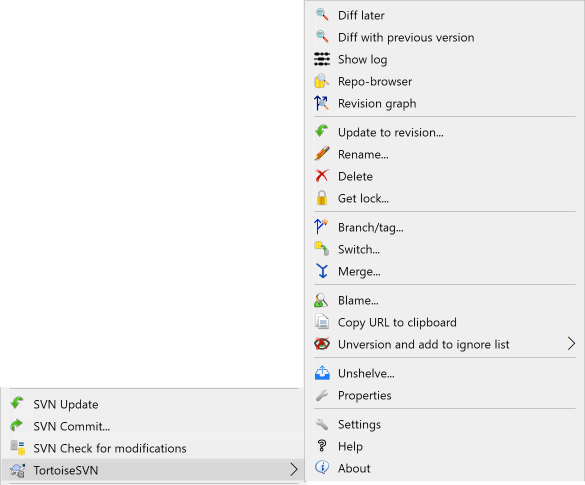Click the Unshelve tray icon
This screenshot has height=485, width=585.
click(322, 373)
